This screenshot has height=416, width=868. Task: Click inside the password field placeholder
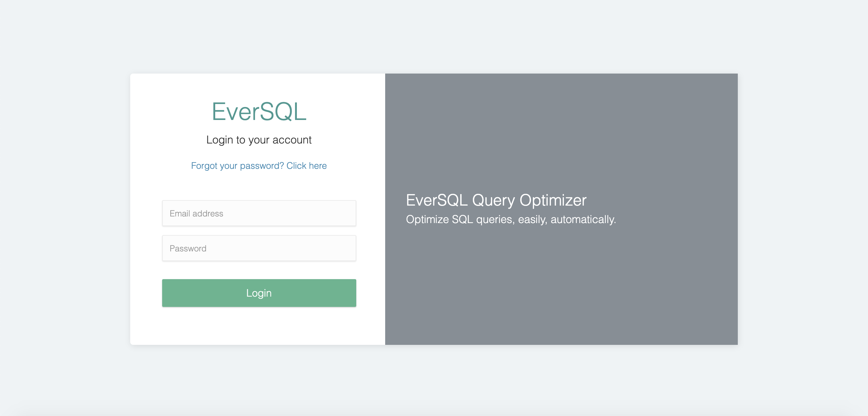[188, 248]
